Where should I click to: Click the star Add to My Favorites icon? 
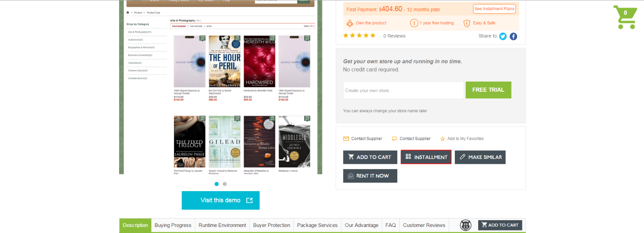click(442, 139)
